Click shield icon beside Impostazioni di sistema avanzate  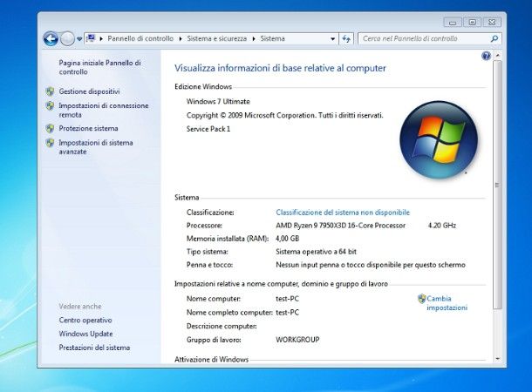(x=51, y=143)
